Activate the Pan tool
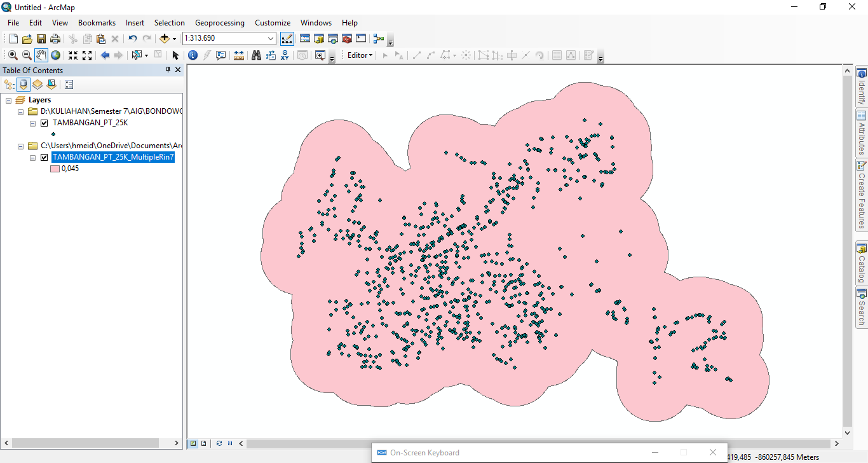This screenshot has width=868, height=463. pos(41,55)
